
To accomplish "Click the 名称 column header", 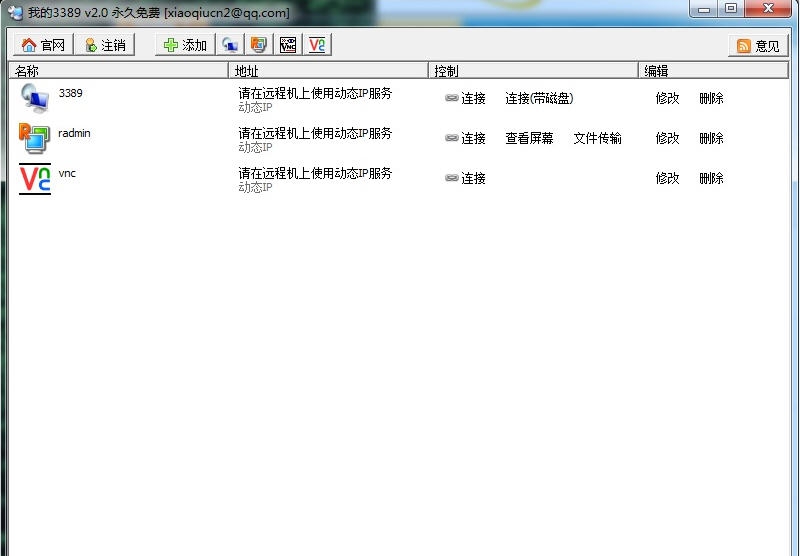I will pos(118,71).
